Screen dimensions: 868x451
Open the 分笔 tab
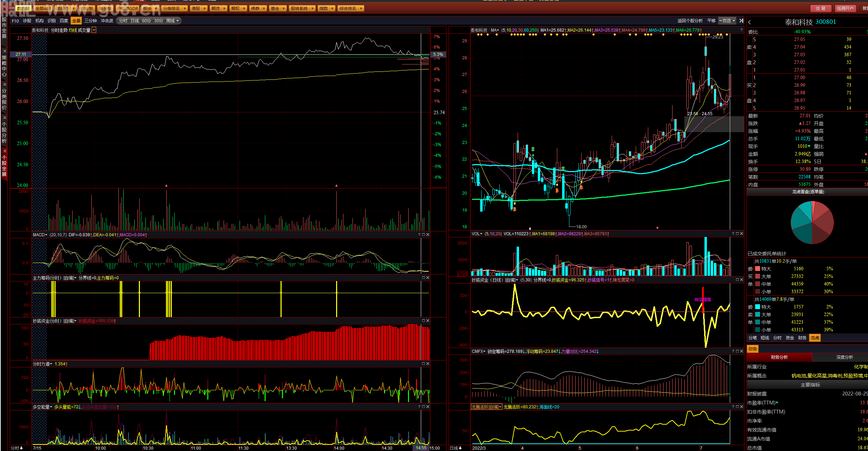(753, 338)
